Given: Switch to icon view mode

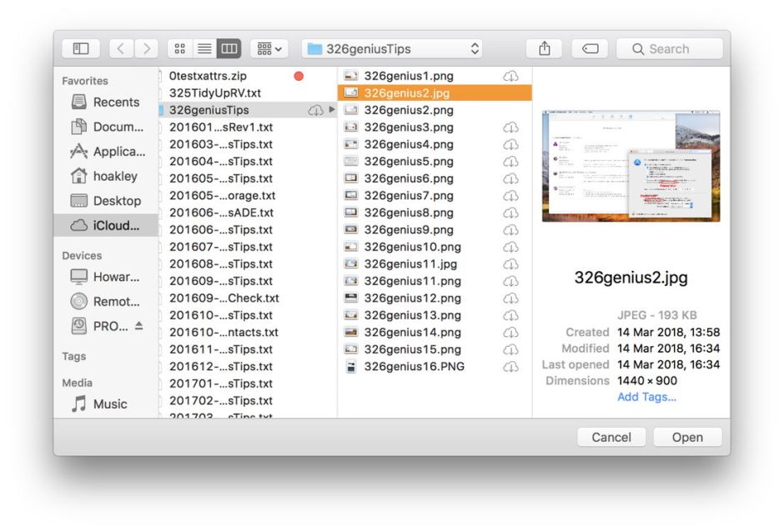Looking at the screenshot, I should [x=179, y=48].
